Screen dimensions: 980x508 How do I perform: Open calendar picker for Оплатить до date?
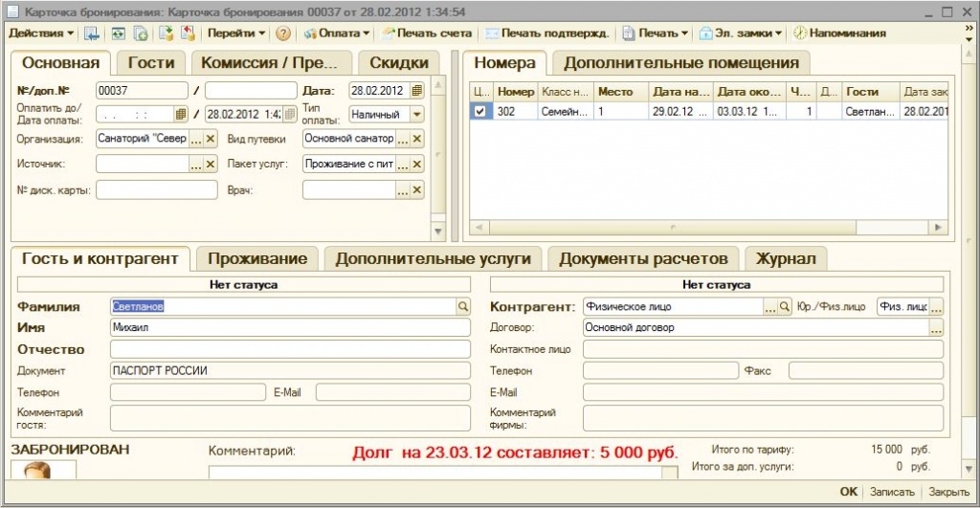click(x=181, y=115)
